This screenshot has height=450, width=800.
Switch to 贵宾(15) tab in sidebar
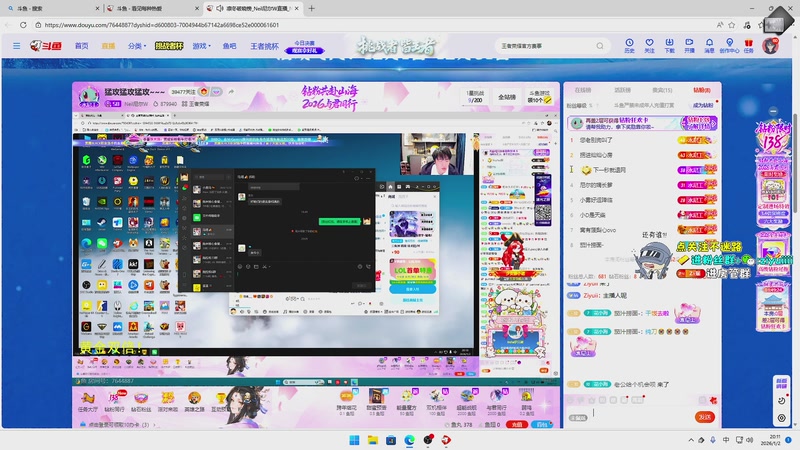click(662, 90)
